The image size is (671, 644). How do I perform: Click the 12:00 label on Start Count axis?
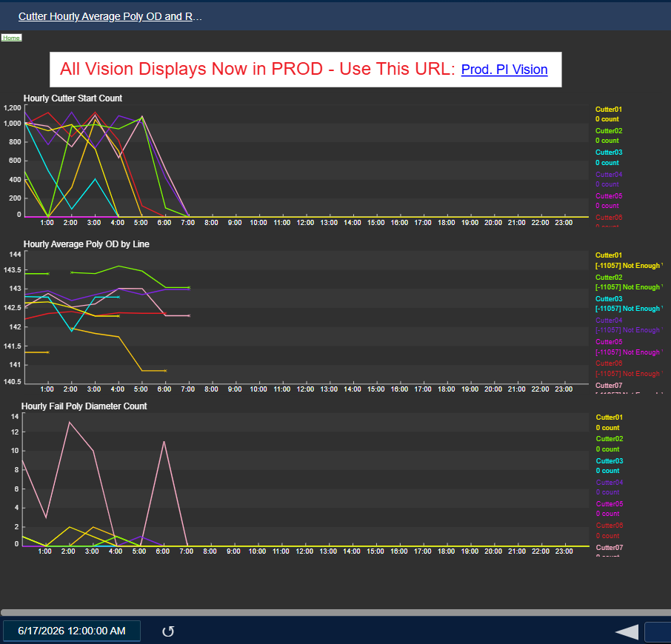[305, 223]
